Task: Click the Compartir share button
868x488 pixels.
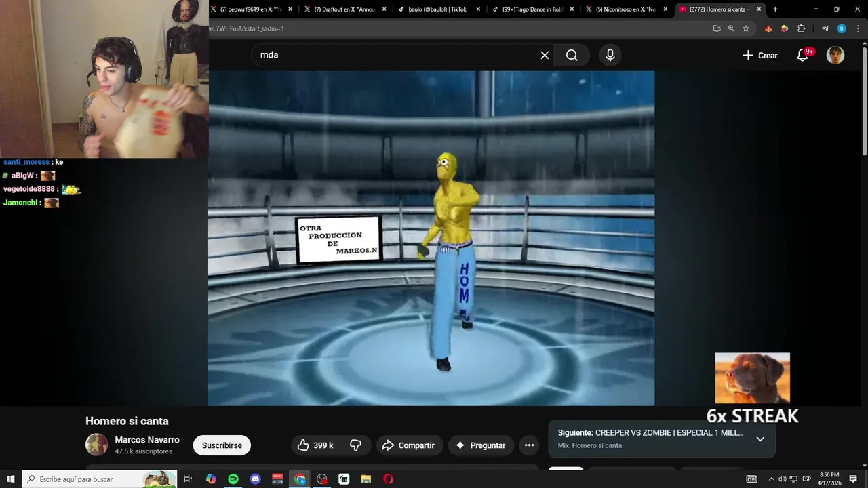Action: (x=410, y=445)
